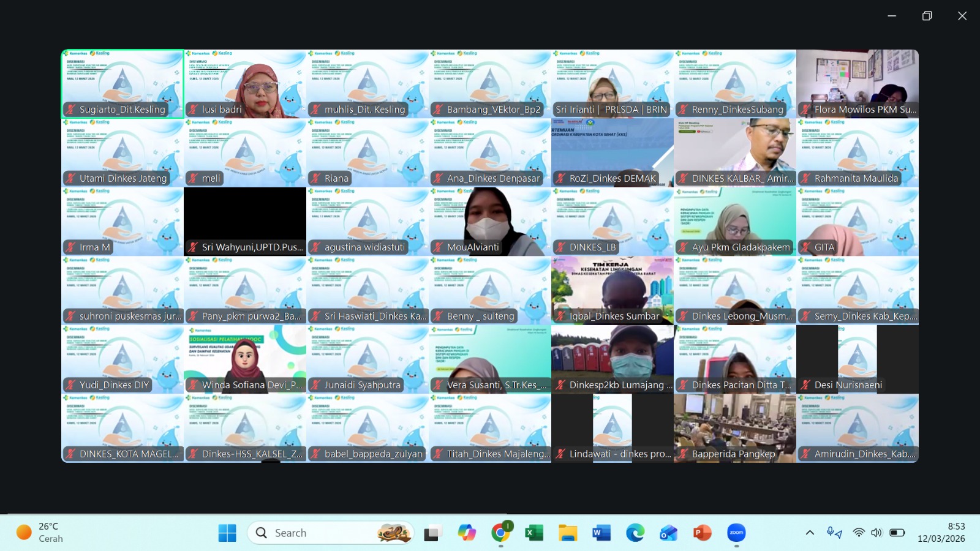Click the Sugiarto_Dit.Kesling participant tile

[123, 84]
